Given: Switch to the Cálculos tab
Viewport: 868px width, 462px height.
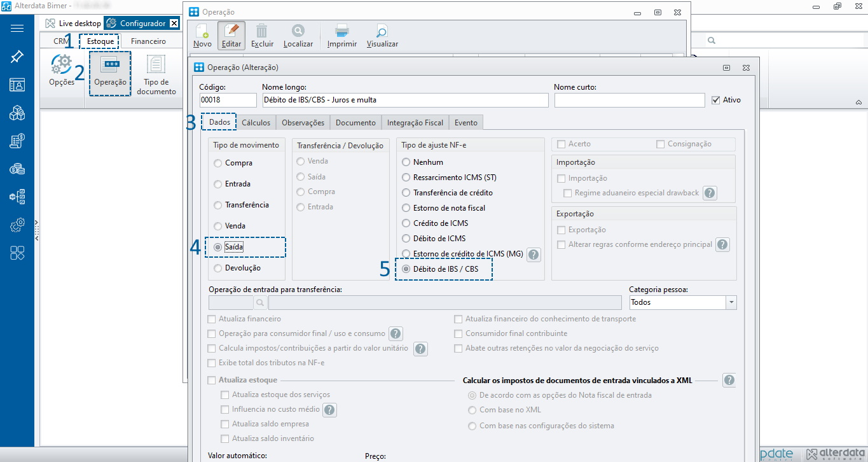Looking at the screenshot, I should pyautogui.click(x=256, y=123).
